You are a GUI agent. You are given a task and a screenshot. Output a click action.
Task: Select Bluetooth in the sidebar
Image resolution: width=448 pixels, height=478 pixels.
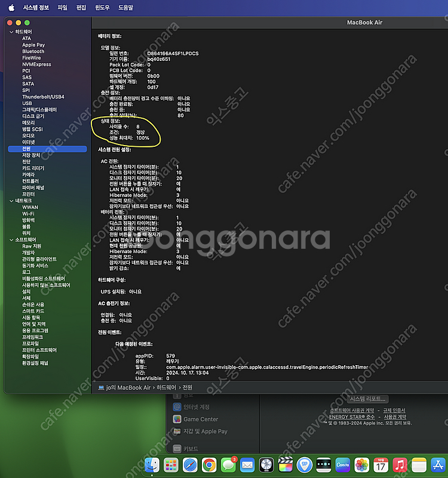coord(33,51)
